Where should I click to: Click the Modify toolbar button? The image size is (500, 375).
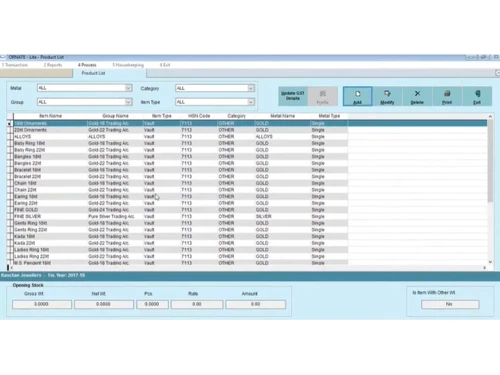tap(387, 97)
